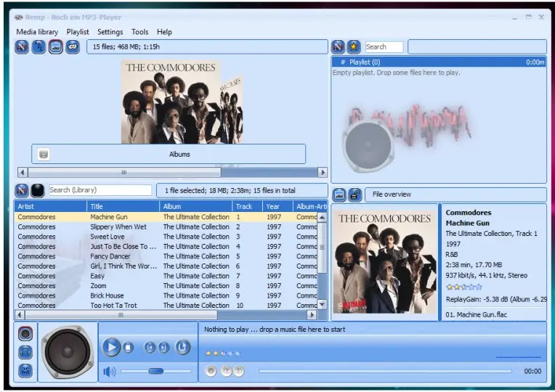Open the Tools menu
555x392 pixels.
pos(139,32)
